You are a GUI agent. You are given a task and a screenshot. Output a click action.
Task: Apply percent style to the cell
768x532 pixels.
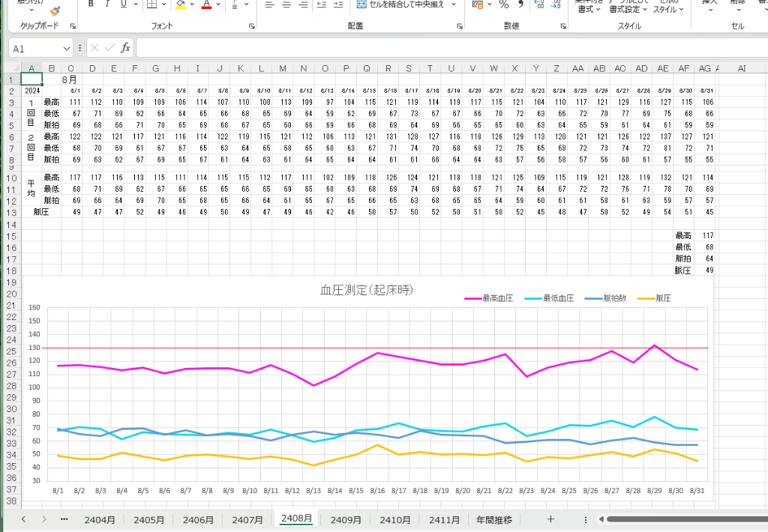[x=503, y=4]
